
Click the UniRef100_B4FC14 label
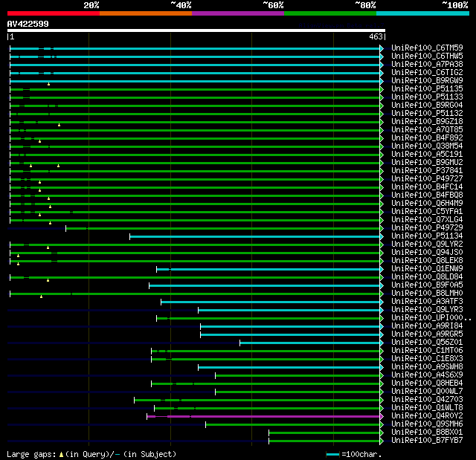427,187
